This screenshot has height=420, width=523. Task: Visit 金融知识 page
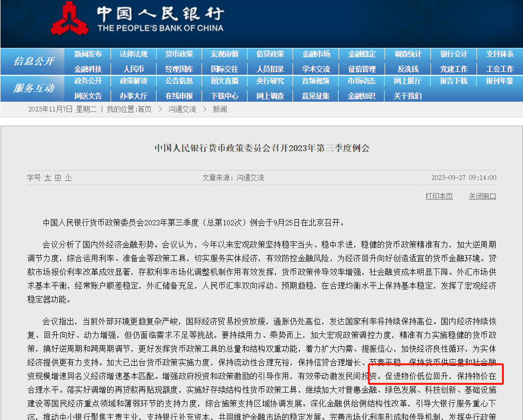362,96
